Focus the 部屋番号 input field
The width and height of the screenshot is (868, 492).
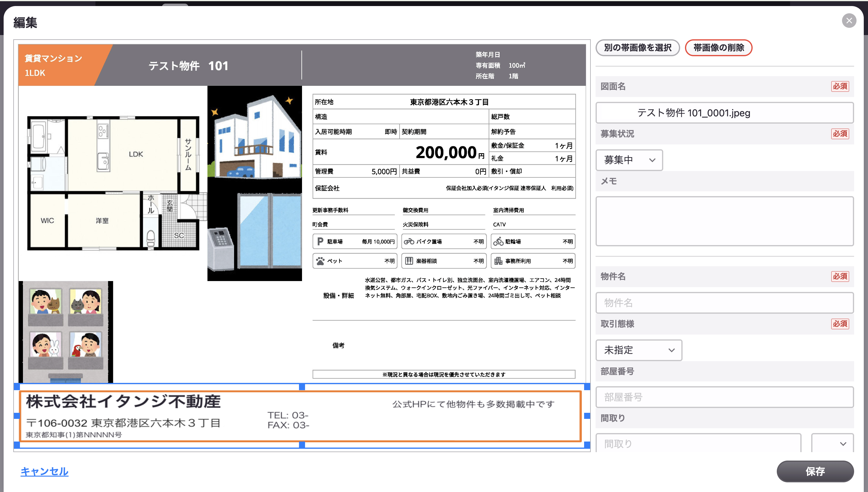(725, 397)
